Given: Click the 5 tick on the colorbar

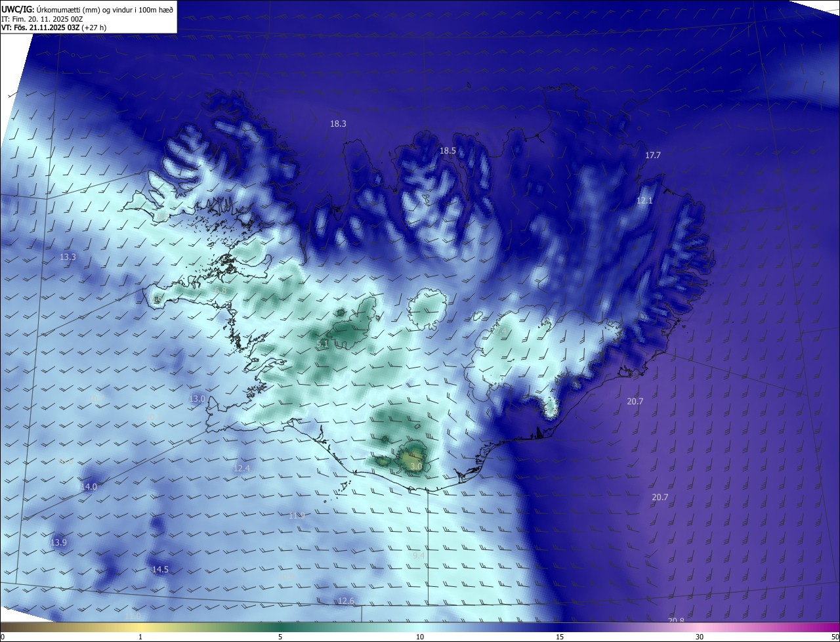Looking at the screenshot, I should tap(280, 637).
